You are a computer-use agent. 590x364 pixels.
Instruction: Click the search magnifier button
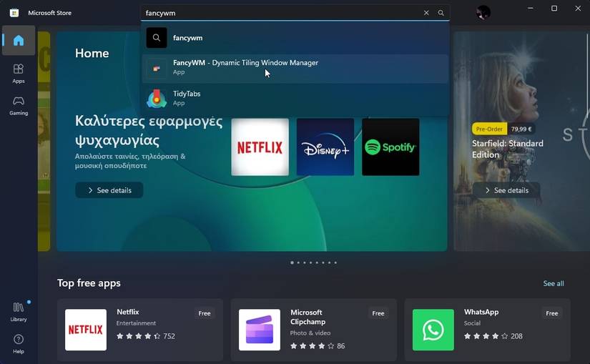(x=441, y=13)
